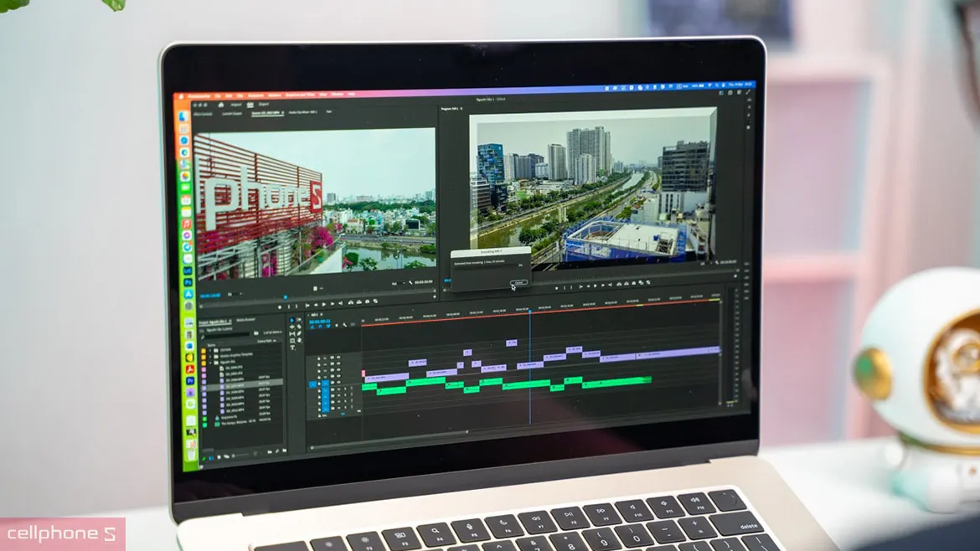Add a marker from the timeline header
Image resolution: width=980 pixels, height=551 pixels.
(x=337, y=326)
